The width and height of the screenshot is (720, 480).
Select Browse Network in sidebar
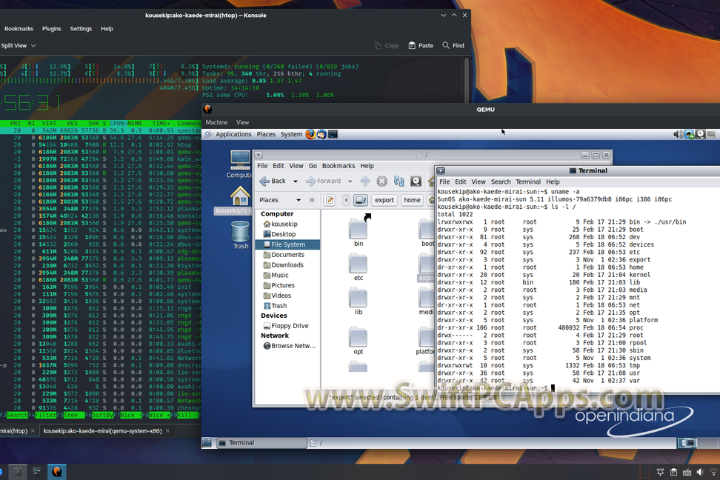pos(289,346)
